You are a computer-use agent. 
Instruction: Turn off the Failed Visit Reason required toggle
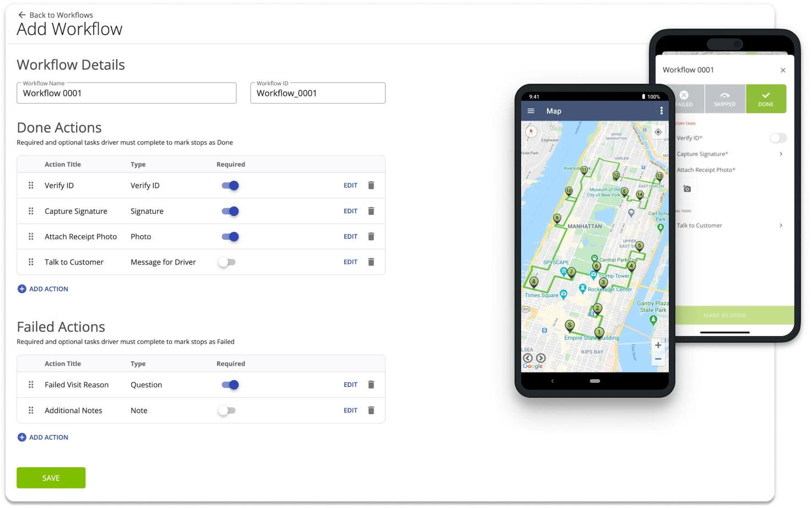point(230,385)
